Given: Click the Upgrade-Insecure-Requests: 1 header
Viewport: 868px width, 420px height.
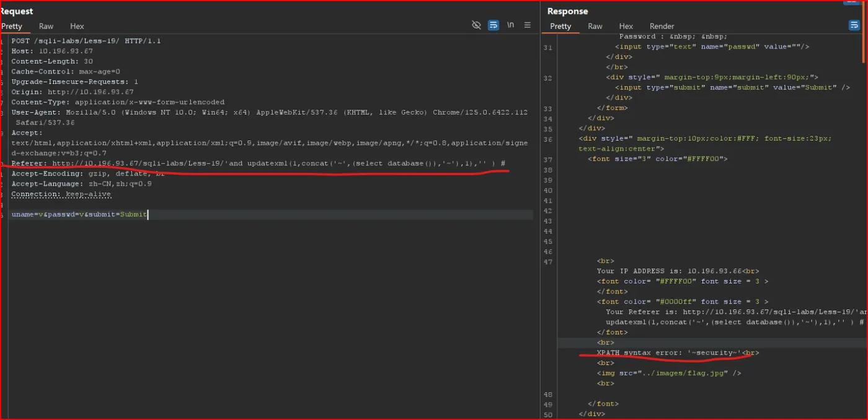Looking at the screenshot, I should pos(74,82).
